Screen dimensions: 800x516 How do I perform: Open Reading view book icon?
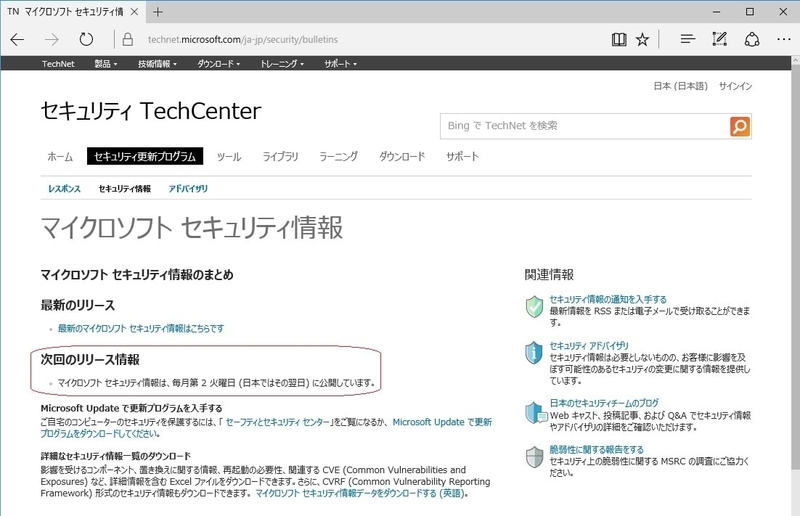619,39
